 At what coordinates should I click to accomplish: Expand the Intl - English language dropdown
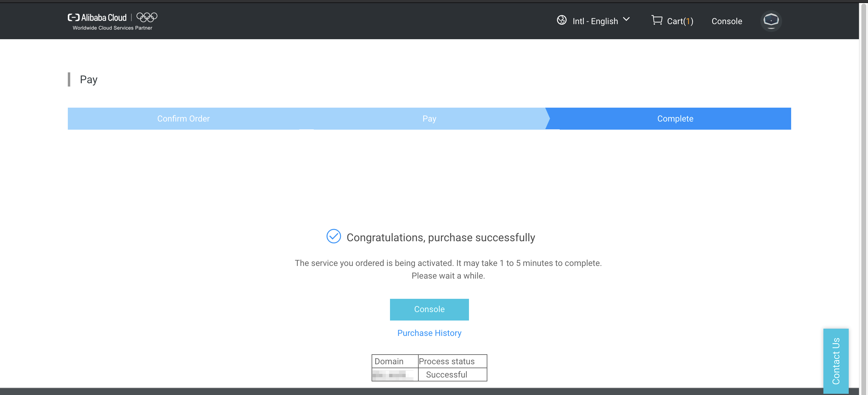595,21
